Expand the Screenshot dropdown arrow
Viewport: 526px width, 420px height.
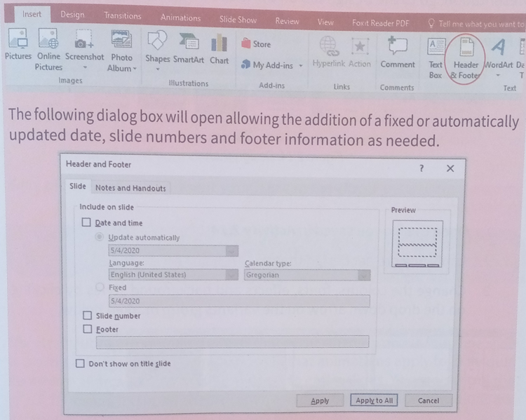tap(85, 69)
